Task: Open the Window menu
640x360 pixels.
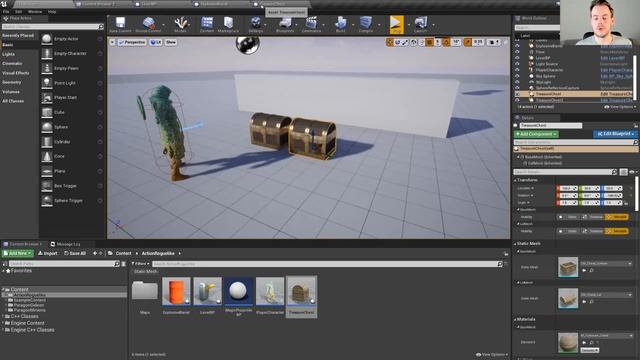Action: click(x=35, y=12)
